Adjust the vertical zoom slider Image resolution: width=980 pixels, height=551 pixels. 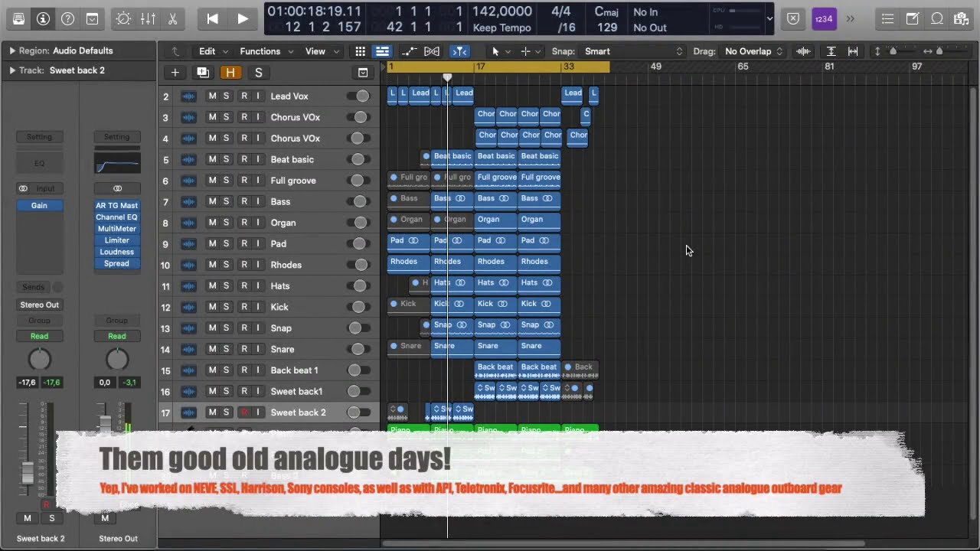click(893, 51)
